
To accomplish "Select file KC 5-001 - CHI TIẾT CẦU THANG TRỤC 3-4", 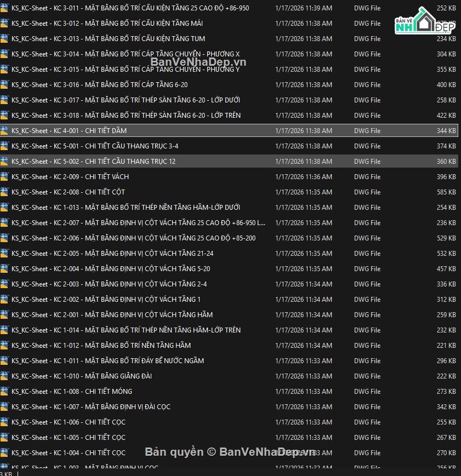I will [95, 146].
